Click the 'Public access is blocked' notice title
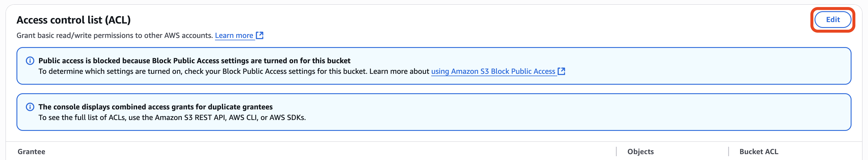Image resolution: width=868 pixels, height=160 pixels. coord(194,61)
